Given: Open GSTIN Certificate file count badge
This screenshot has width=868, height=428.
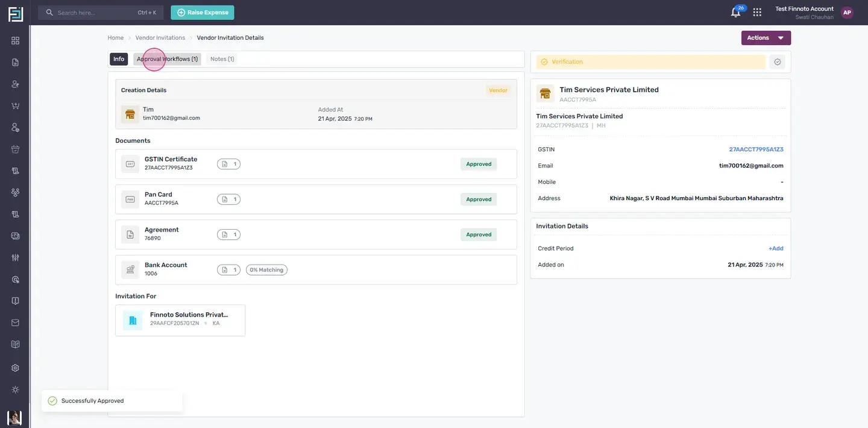Looking at the screenshot, I should (228, 164).
